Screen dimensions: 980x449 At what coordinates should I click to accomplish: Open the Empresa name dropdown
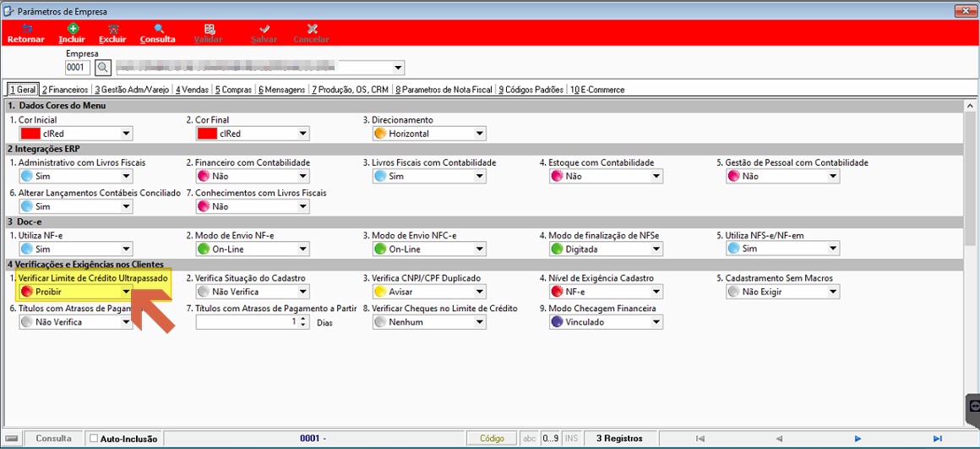pos(398,68)
